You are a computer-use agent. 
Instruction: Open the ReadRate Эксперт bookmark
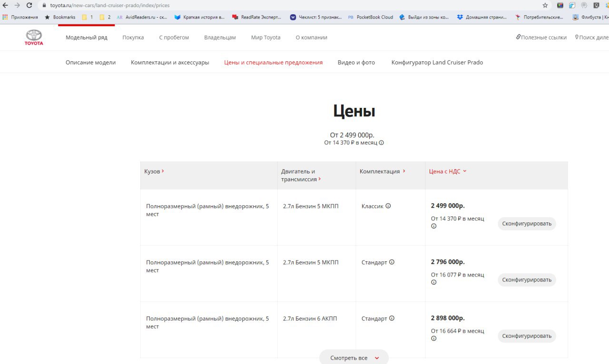coord(257,17)
